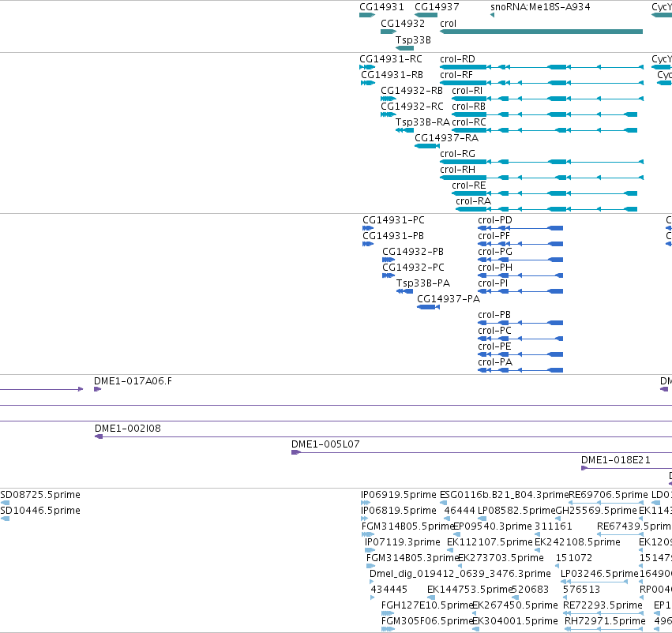Open the crol-PB protein label

(494, 315)
